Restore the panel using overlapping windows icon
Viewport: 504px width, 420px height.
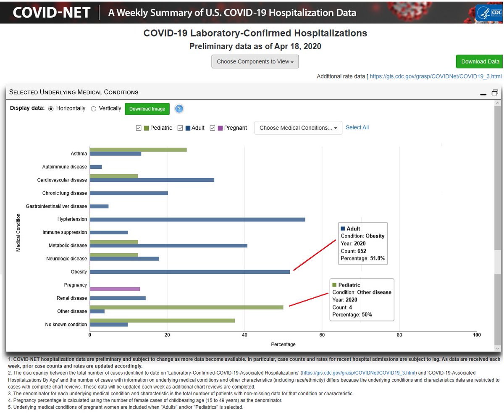pyautogui.click(x=494, y=92)
